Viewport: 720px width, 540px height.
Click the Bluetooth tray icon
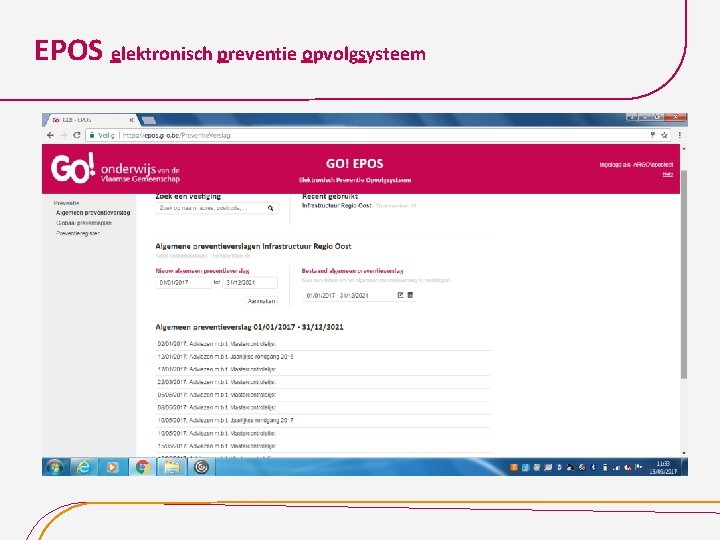pos(594,467)
